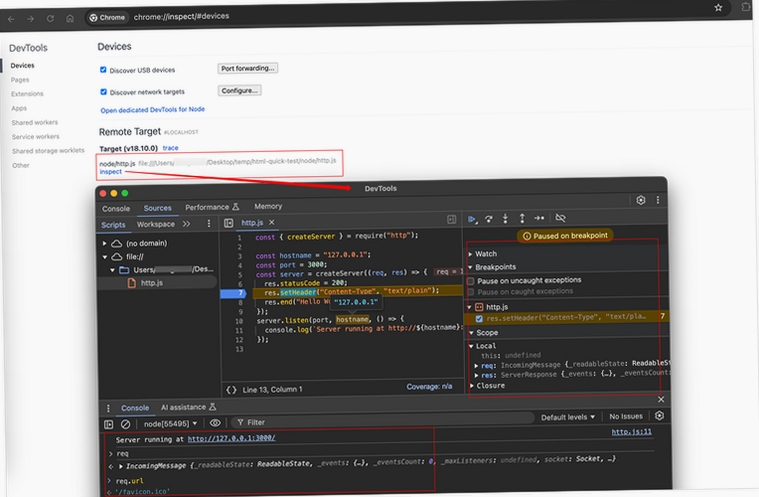759x497 pixels.
Task: Click the browser back arrow
Action: pos(11,19)
